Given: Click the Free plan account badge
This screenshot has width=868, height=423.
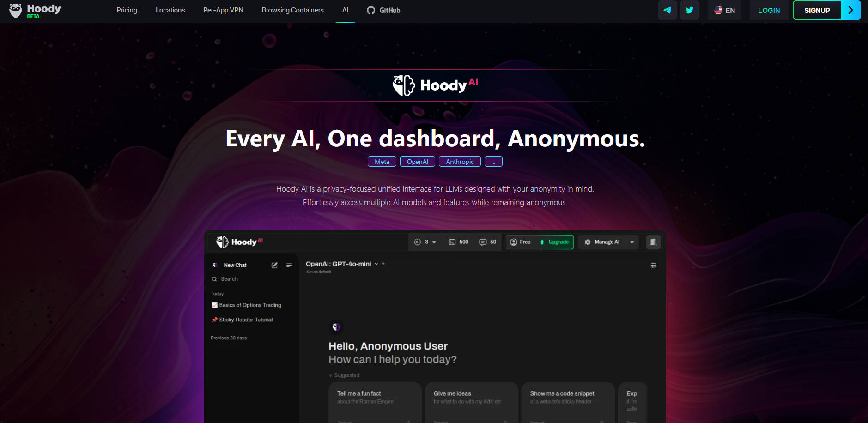Looking at the screenshot, I should point(520,242).
